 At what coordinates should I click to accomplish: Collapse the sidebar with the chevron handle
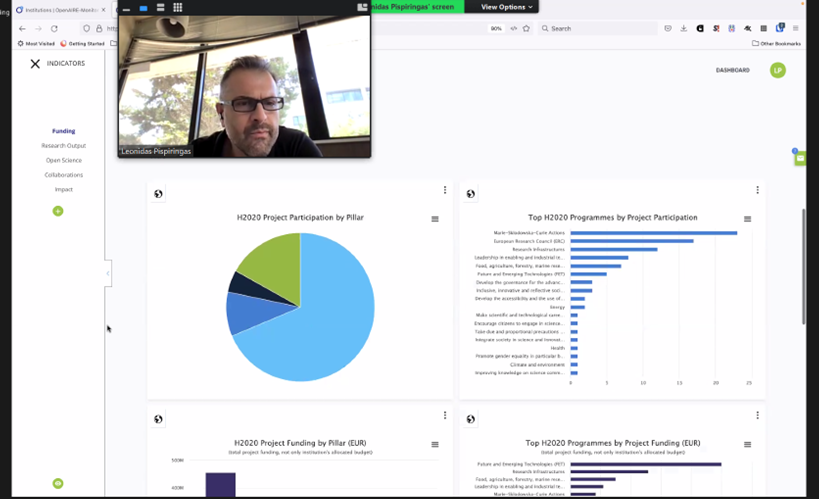coord(108,273)
